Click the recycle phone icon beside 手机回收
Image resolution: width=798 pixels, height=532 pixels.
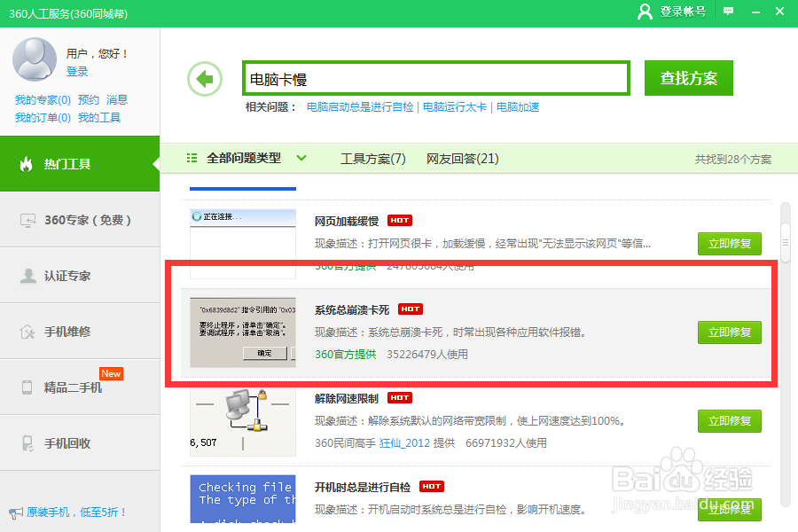27,443
